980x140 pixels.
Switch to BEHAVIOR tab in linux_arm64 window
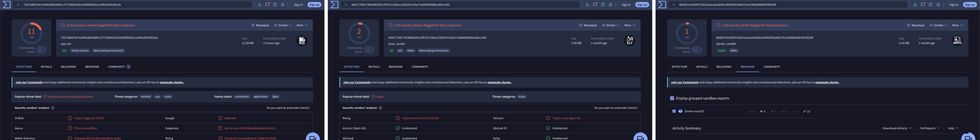395,67
